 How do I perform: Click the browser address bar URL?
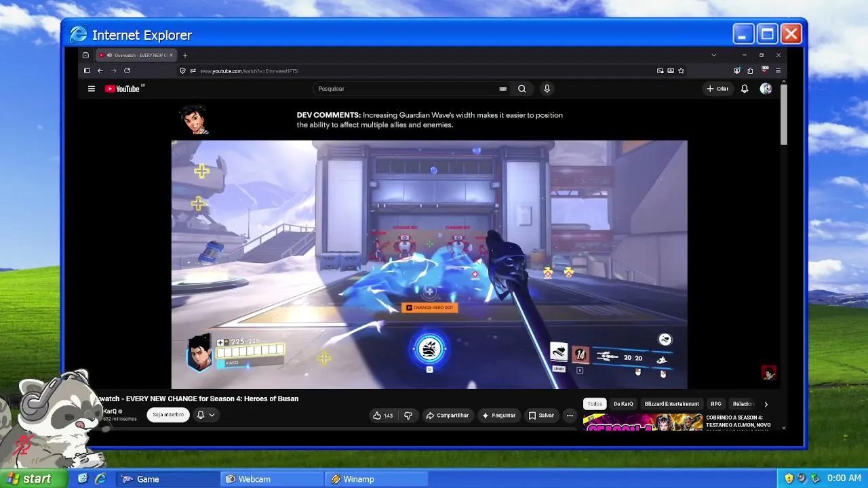tap(250, 70)
